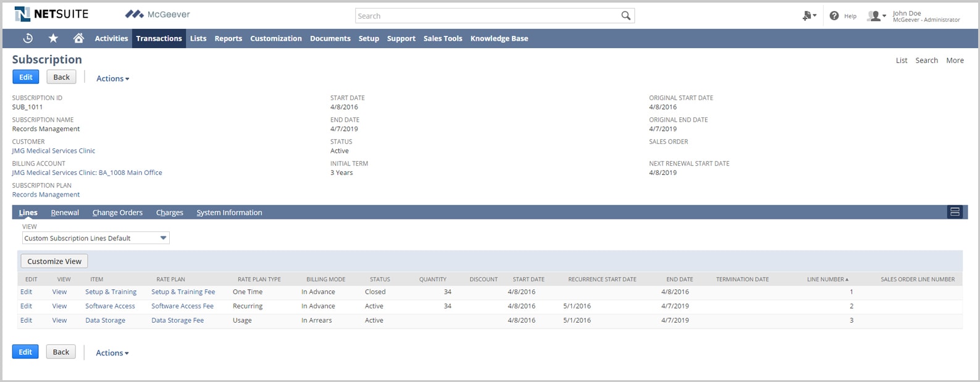Open the Software Access item link
The image size is (980, 382).
110,306
